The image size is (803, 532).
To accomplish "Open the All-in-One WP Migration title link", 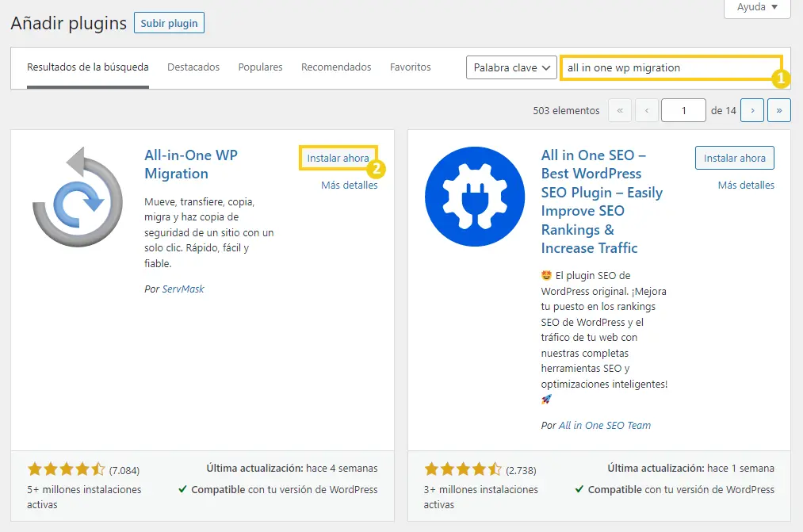I will pyautogui.click(x=191, y=164).
